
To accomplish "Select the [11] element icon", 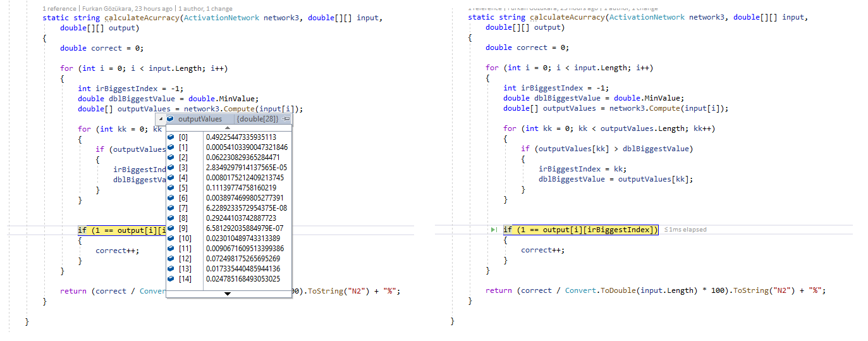I will (171, 249).
